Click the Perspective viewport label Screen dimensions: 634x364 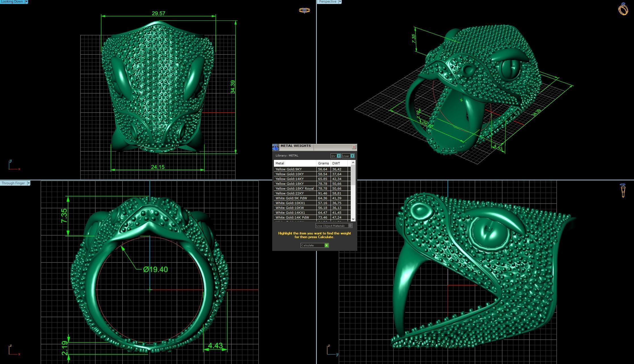point(328,2)
